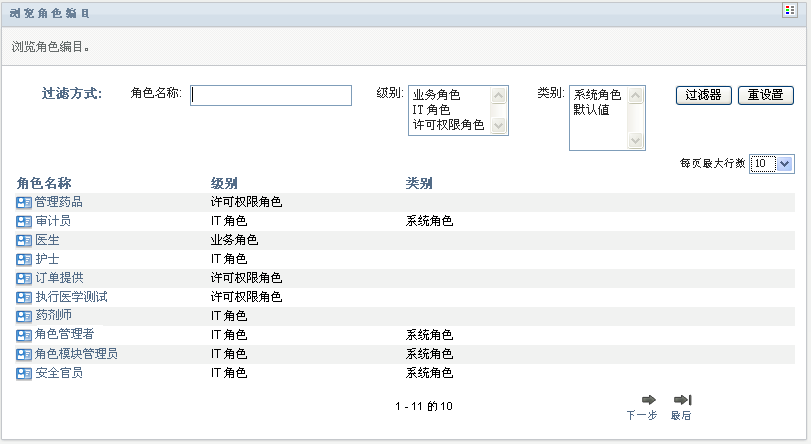Image resolution: width=811 pixels, height=444 pixels.
Task: Click the 重设置 reset button
Action: [x=765, y=95]
